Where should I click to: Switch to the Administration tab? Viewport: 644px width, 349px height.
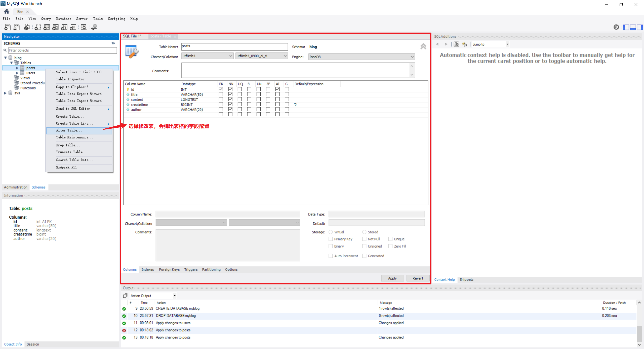click(x=16, y=187)
